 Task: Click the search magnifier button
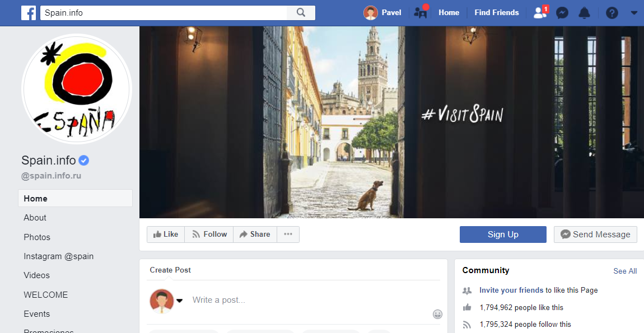(301, 13)
